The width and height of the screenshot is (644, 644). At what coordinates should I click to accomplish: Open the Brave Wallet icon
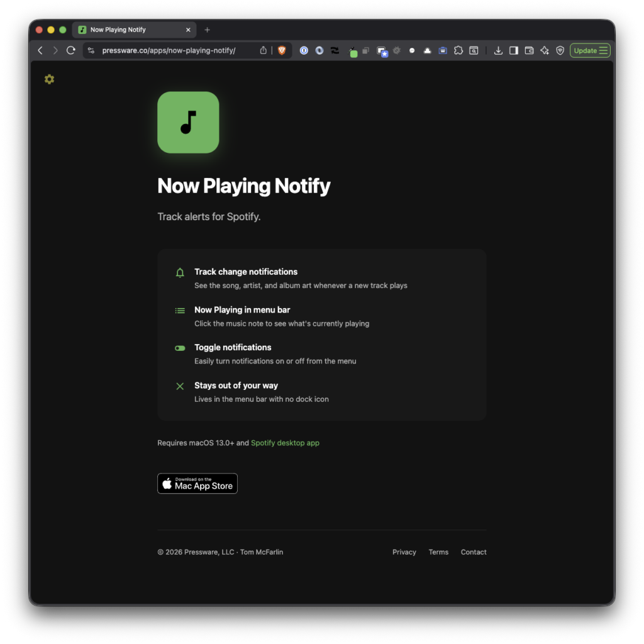point(529,50)
